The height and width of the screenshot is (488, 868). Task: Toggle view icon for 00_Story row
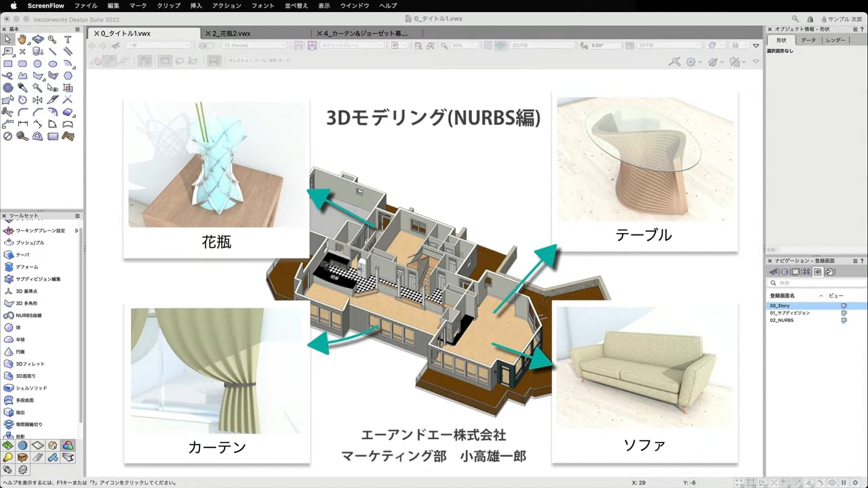click(x=844, y=306)
